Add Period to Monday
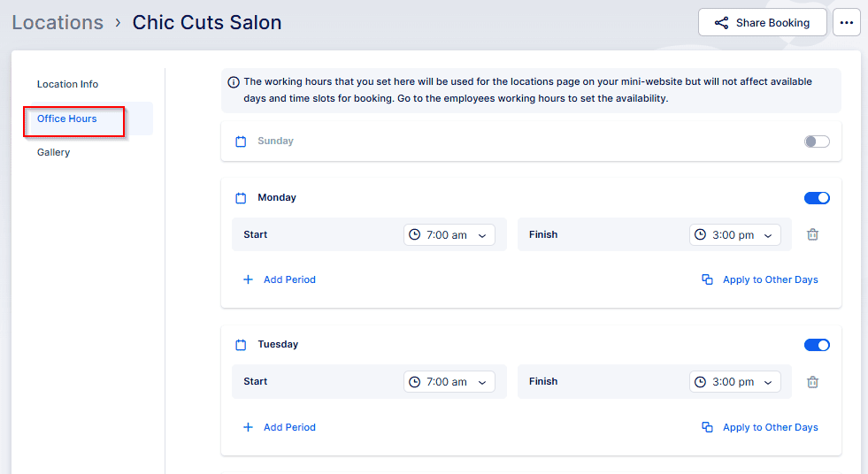Viewport: 868px width, 474px height. 280,279
